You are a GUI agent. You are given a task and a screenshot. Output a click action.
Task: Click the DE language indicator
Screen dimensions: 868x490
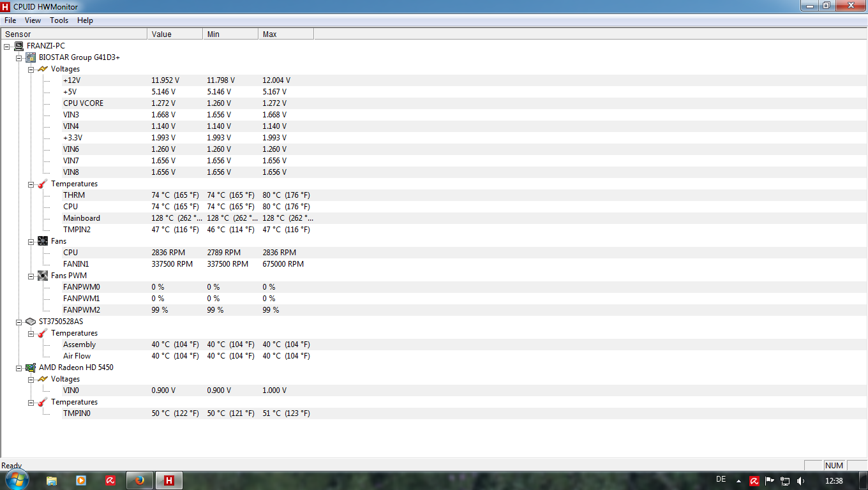721,479
